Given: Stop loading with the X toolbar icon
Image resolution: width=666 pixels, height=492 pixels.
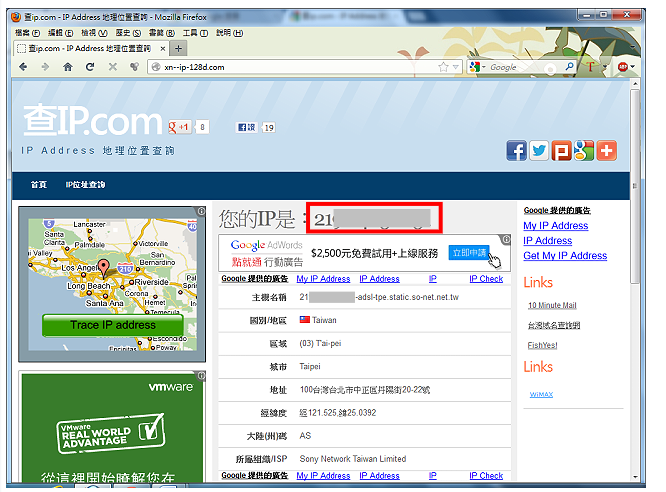Looking at the screenshot, I should [113, 67].
